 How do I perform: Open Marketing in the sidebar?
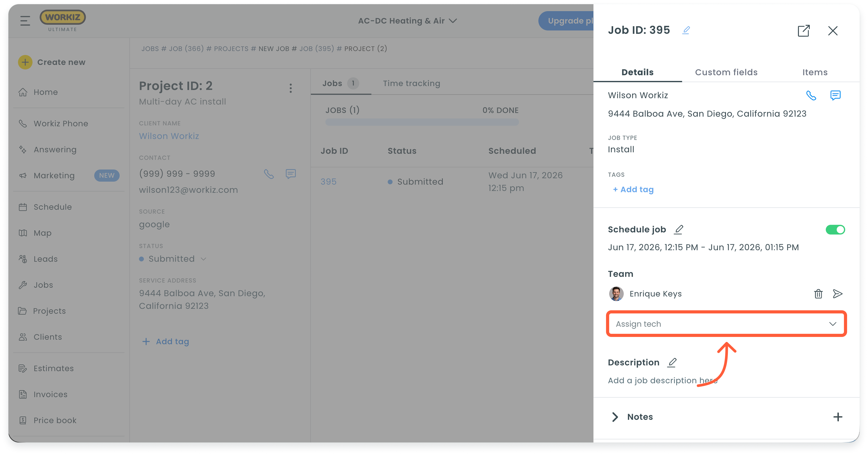coord(54,175)
